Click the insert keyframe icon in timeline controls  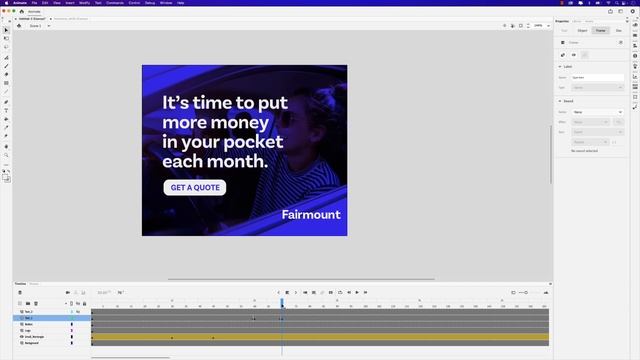click(287, 293)
